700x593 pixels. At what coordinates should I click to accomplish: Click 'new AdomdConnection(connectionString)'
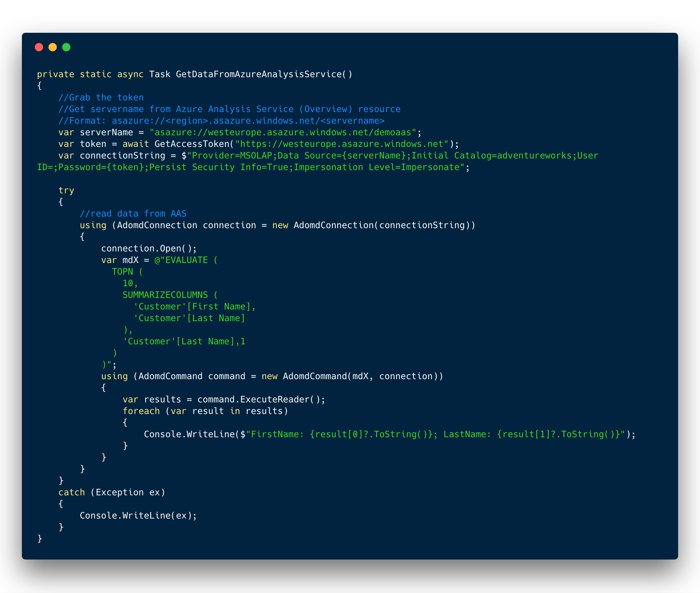click(x=371, y=225)
